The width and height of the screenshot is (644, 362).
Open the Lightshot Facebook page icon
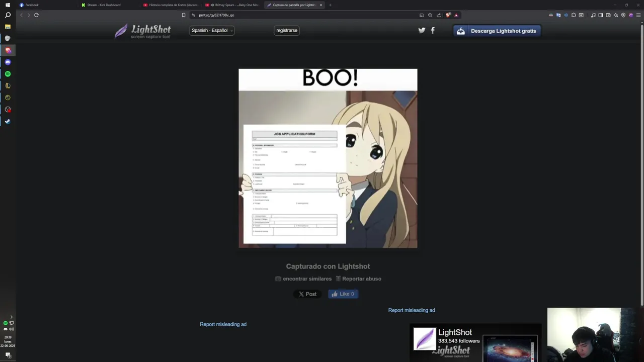(433, 30)
